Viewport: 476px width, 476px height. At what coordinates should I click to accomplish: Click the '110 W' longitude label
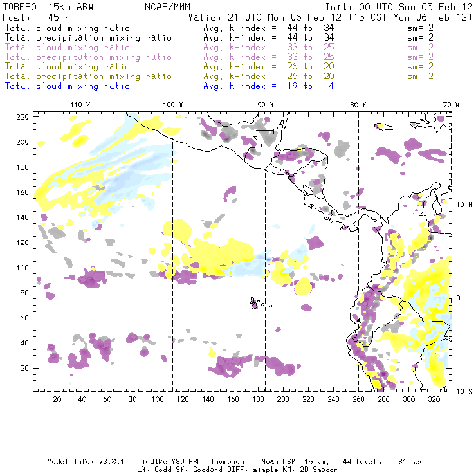pos(80,105)
